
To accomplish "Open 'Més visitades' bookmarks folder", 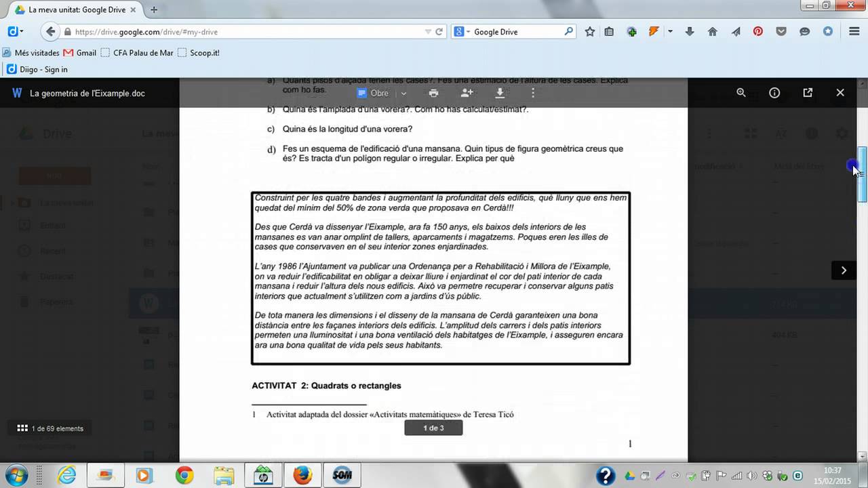I will [x=32, y=52].
